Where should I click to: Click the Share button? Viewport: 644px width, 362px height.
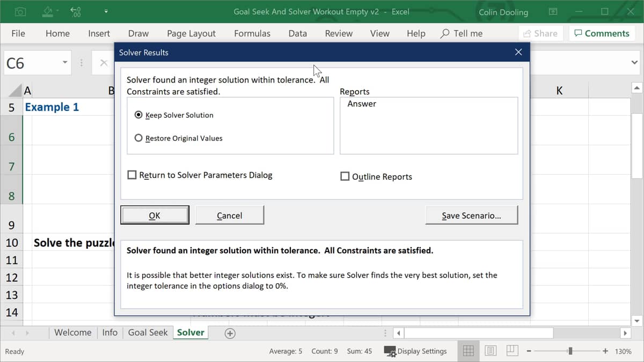tap(540, 33)
